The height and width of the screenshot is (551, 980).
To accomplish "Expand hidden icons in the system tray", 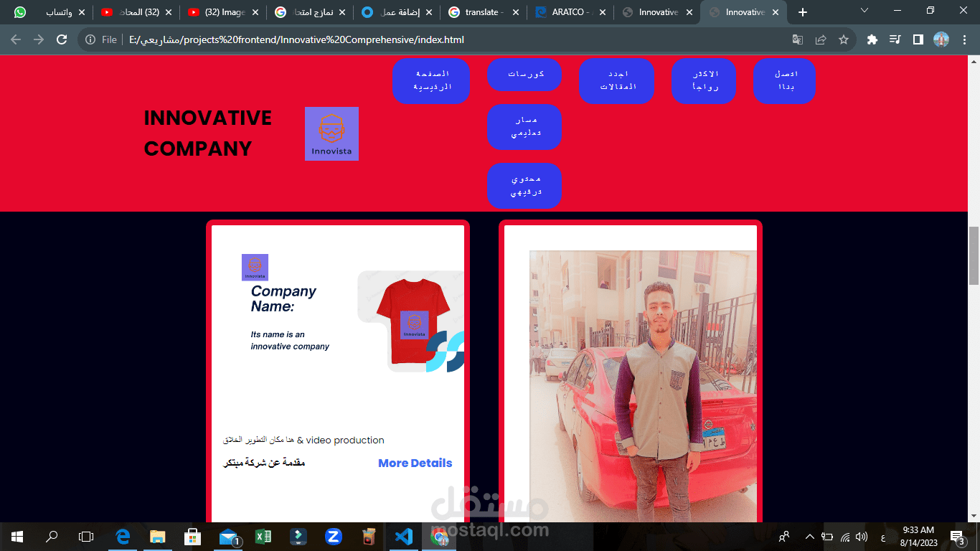I will pos(809,536).
